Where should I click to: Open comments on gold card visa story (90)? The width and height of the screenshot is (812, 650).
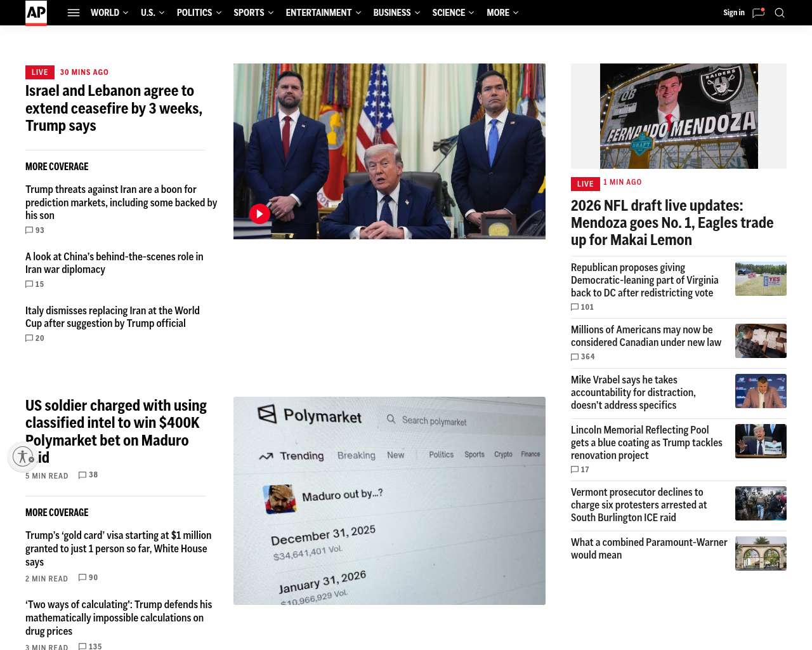click(x=88, y=578)
